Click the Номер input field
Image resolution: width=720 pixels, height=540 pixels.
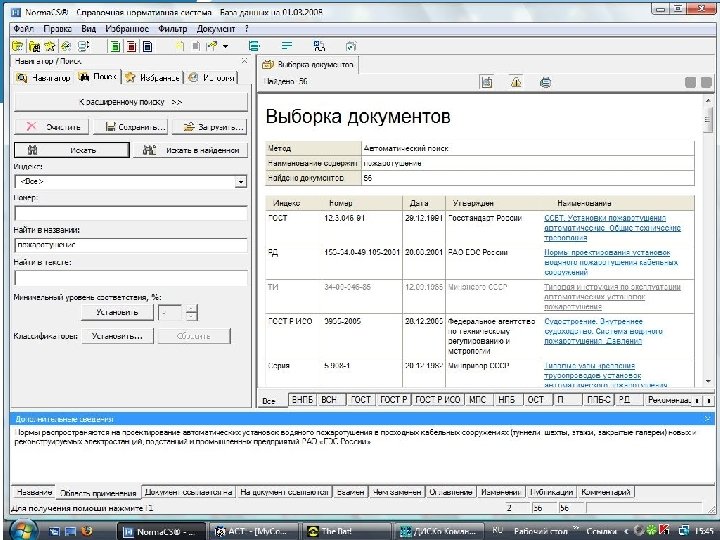(131, 213)
